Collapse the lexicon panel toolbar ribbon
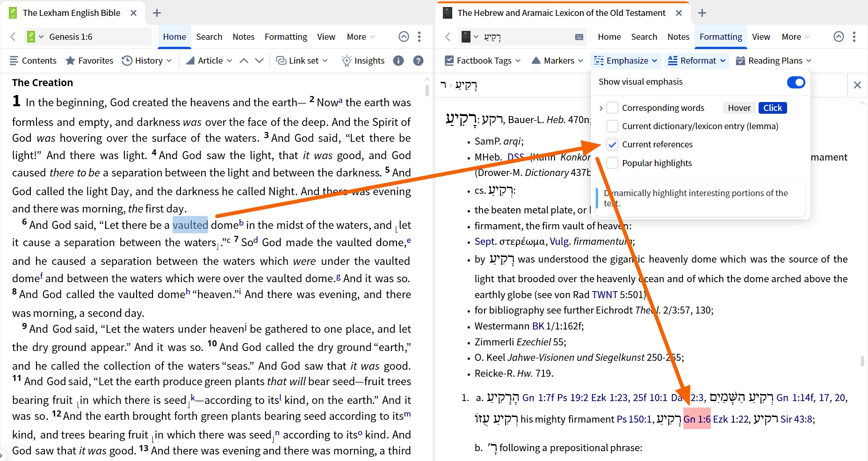Viewport: 868px width, 461px height. [839, 37]
